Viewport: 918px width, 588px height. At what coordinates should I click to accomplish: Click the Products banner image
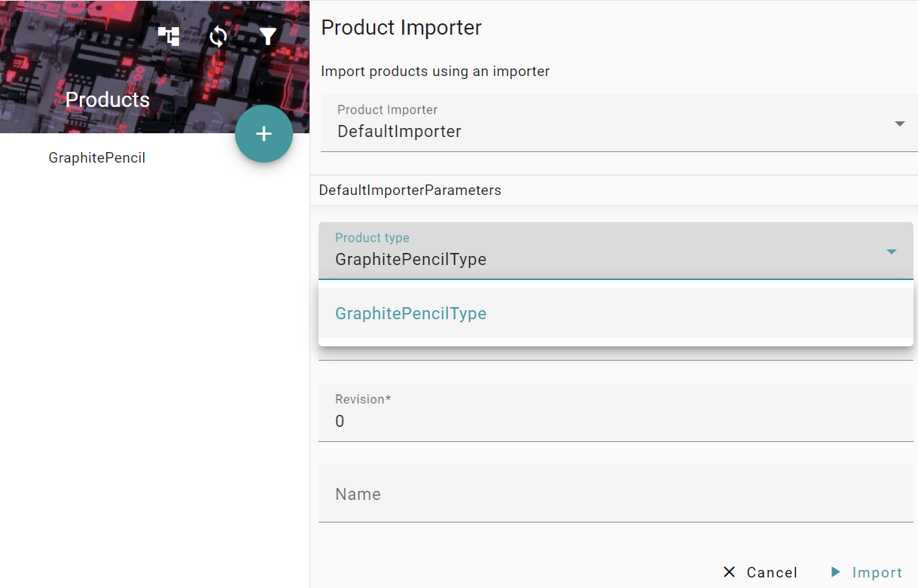click(x=154, y=67)
